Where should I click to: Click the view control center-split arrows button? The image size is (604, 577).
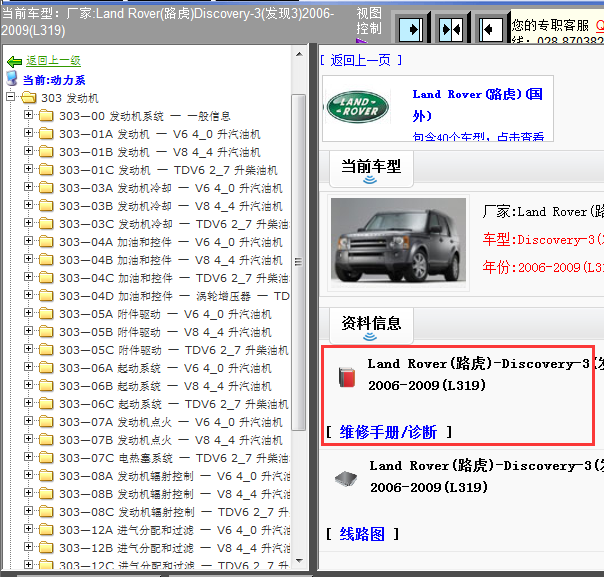[451, 29]
